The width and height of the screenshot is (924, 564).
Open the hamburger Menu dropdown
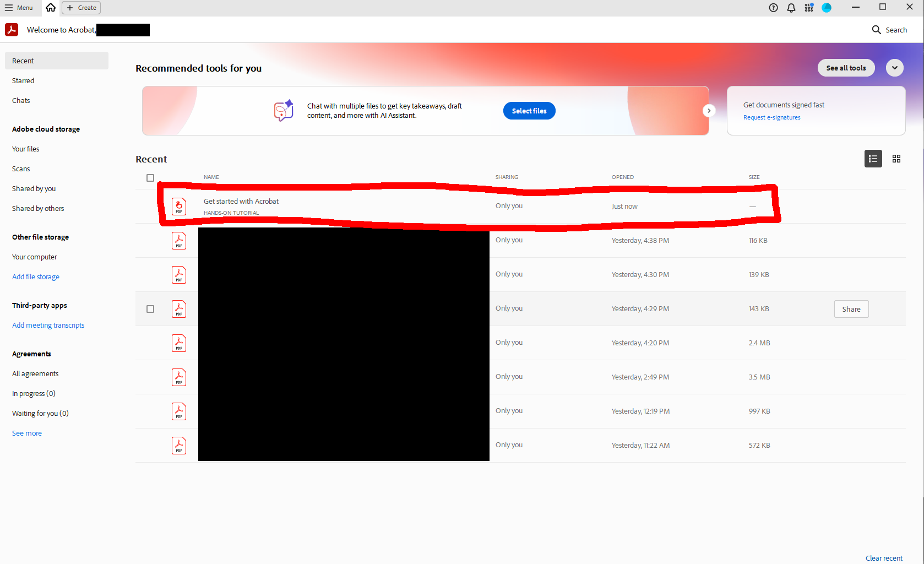[20, 8]
